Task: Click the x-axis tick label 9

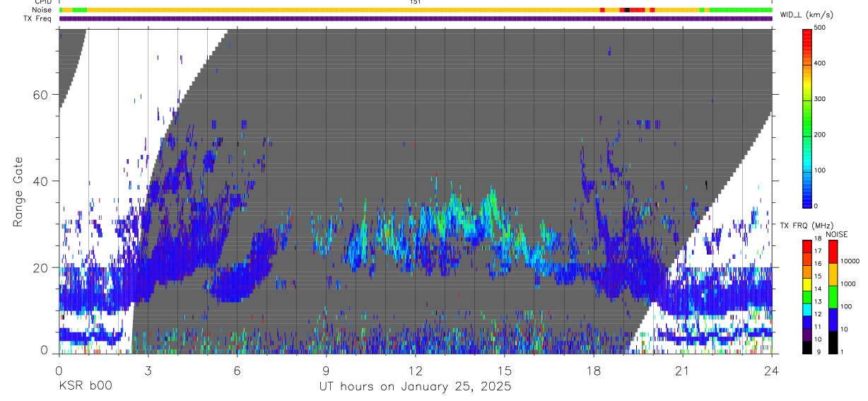Action: coord(326,371)
